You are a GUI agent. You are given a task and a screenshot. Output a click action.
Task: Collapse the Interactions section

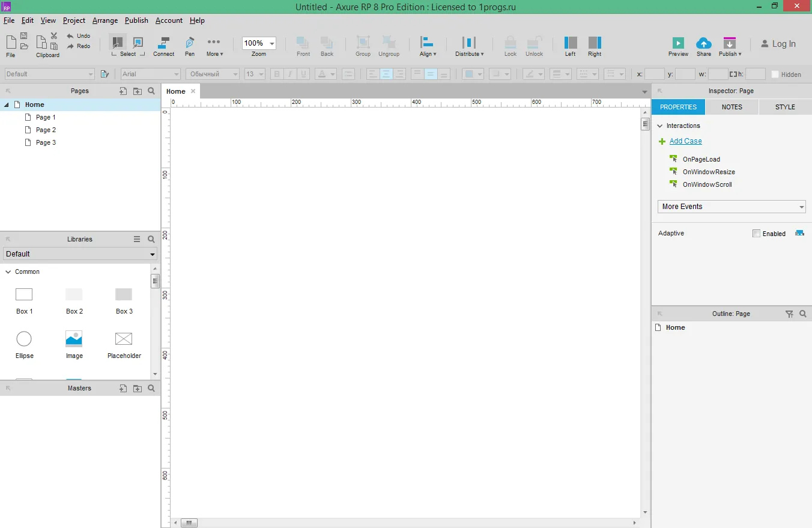[660, 126]
